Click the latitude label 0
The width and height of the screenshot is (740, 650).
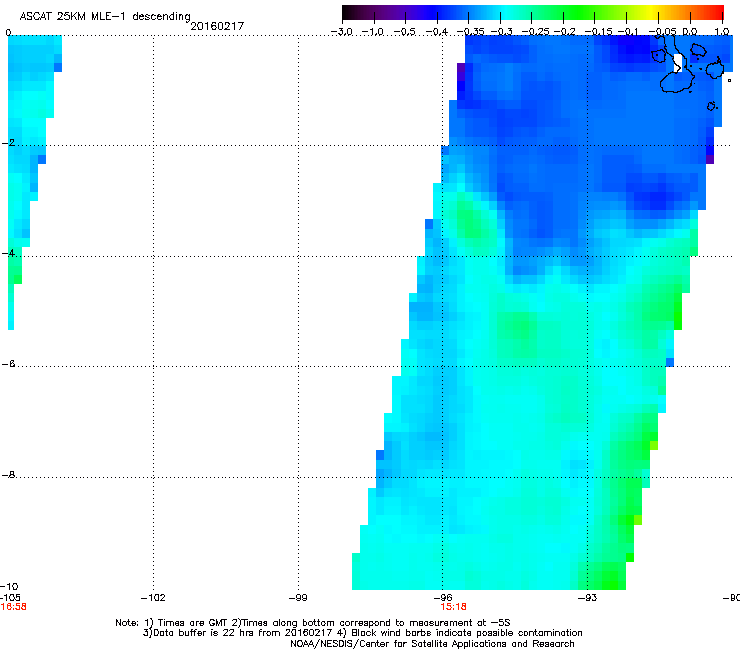coord(8,33)
